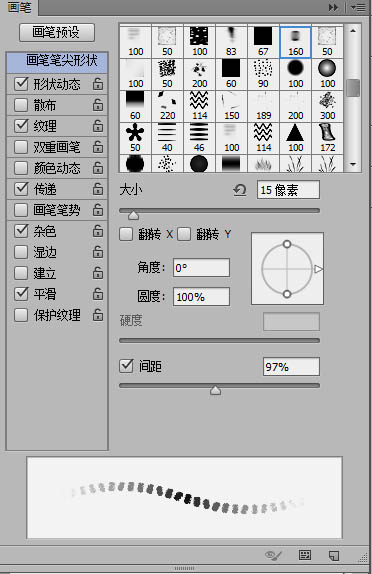Click the lock icon for 平滑
372x574 pixels.
tap(98, 294)
